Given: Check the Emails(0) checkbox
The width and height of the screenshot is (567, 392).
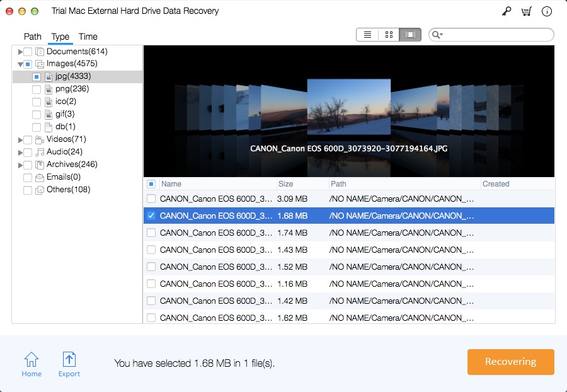Looking at the screenshot, I should point(28,178).
